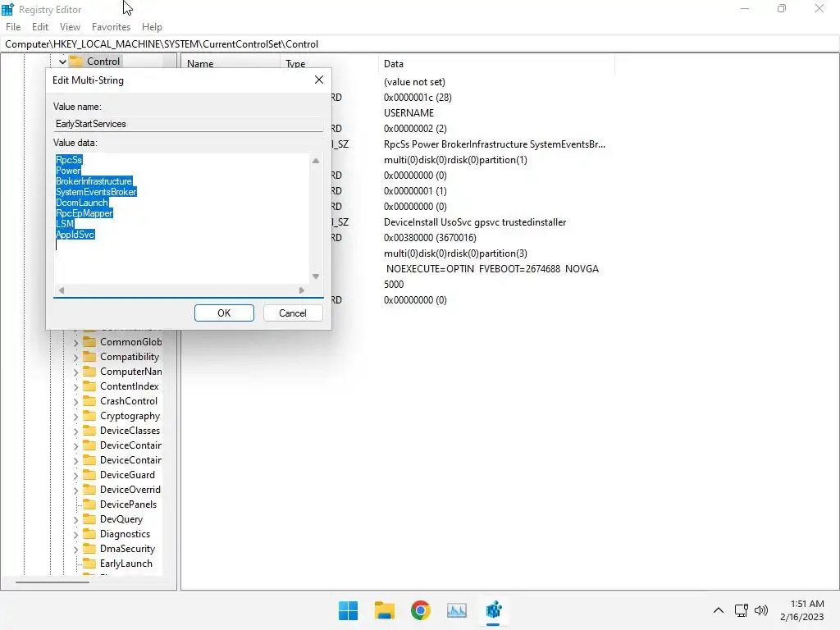Click the Diagnostics folder icon
The height and width of the screenshot is (630, 840).
[89, 533]
